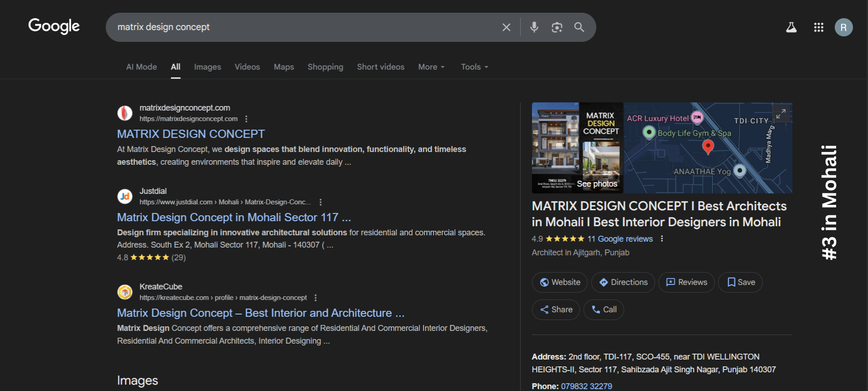
Task: Open the Tools dropdown
Action: tap(474, 67)
